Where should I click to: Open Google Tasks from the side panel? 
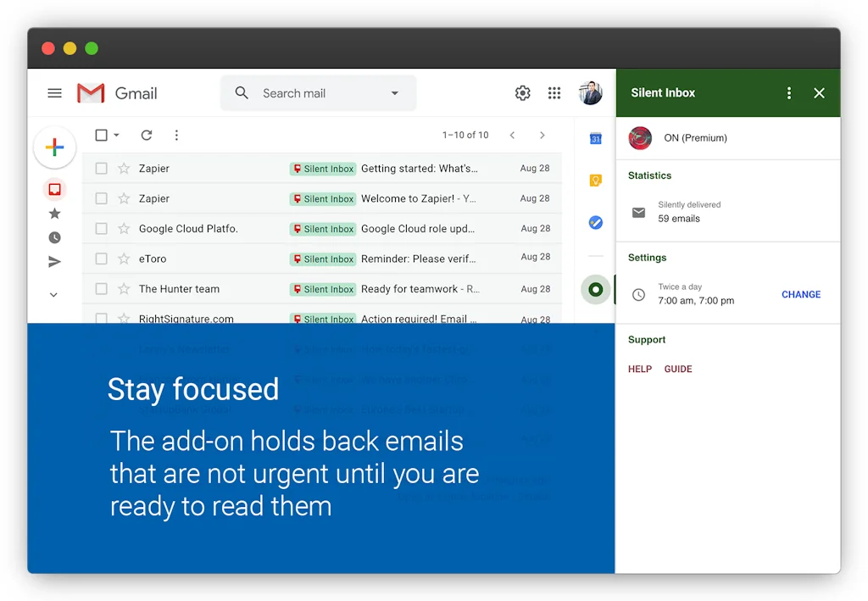click(595, 222)
